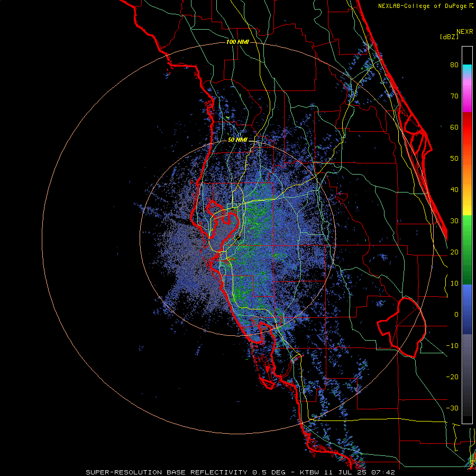Click the NEXLAB-College of DuPage header text

(423, 6)
